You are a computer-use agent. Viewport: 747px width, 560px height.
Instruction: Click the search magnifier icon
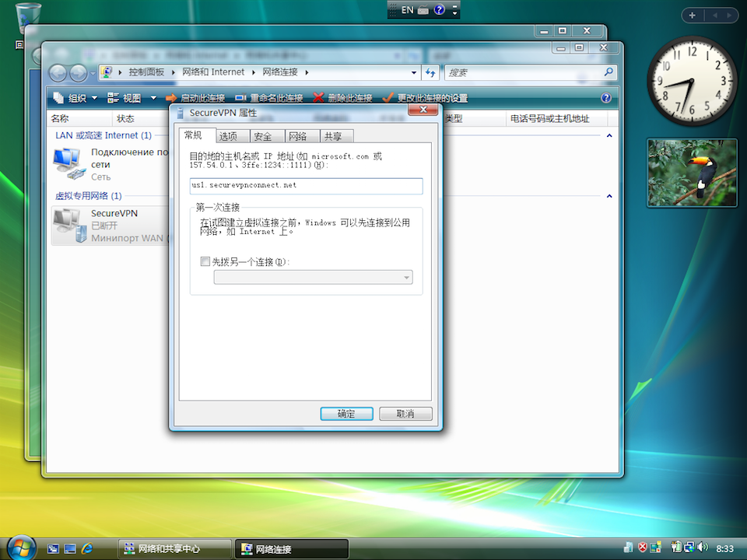point(608,72)
